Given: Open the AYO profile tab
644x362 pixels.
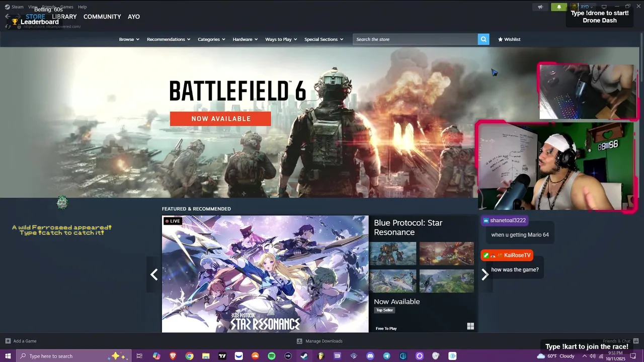Looking at the screenshot, I should (134, 17).
